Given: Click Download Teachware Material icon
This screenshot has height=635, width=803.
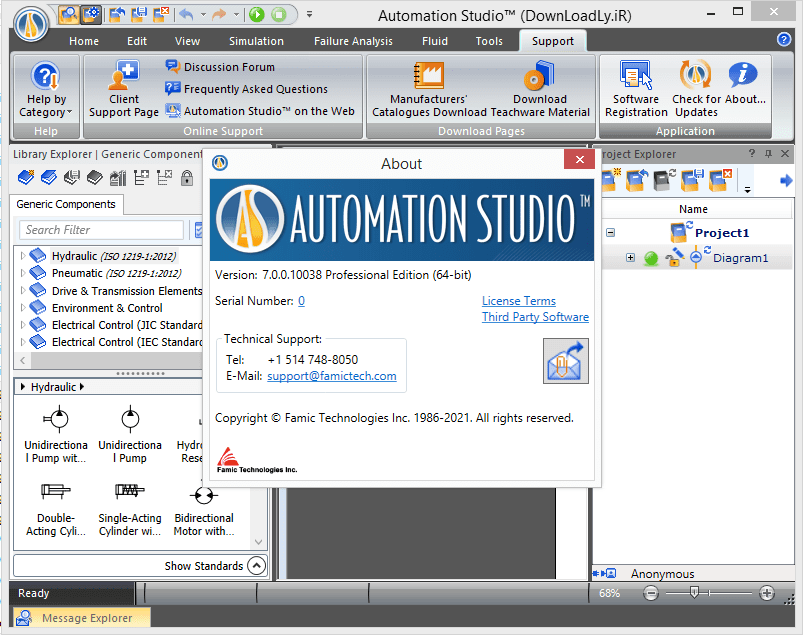Looking at the screenshot, I should coord(540,89).
